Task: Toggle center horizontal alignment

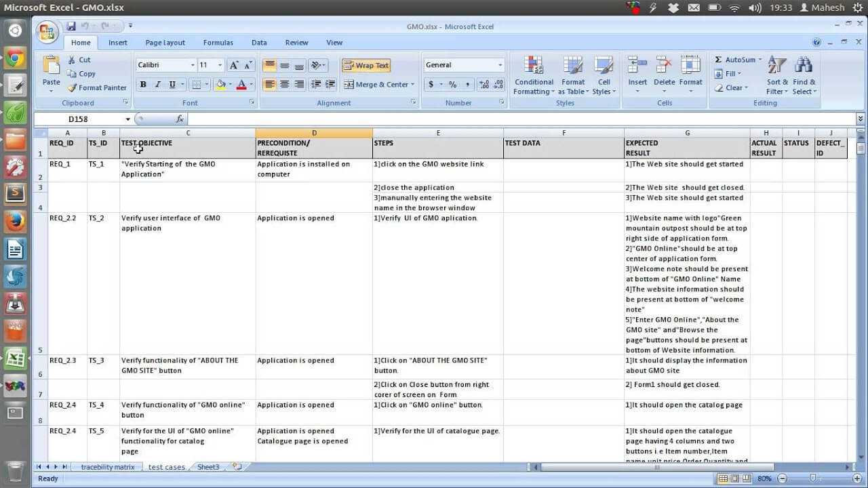Action: (285, 85)
